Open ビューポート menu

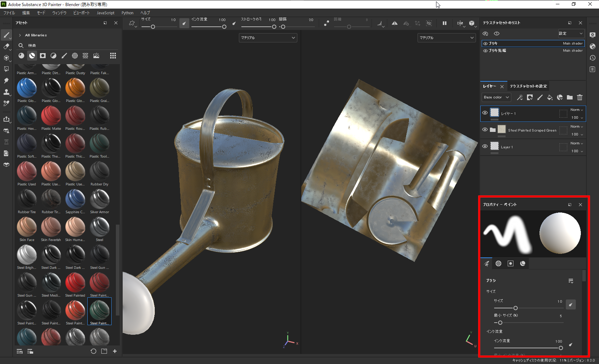click(x=82, y=13)
